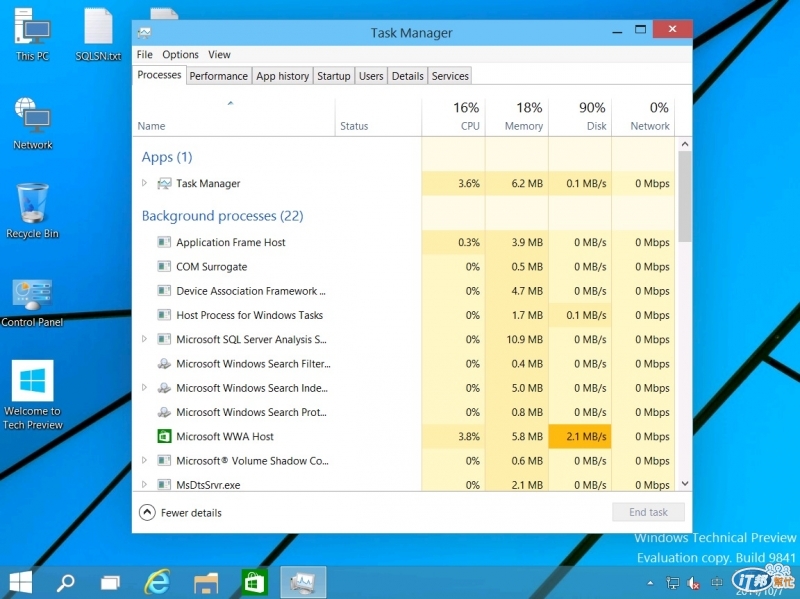Image resolution: width=800 pixels, height=599 pixels.
Task: Click the process list scrollbar thumb
Action: coord(685,196)
